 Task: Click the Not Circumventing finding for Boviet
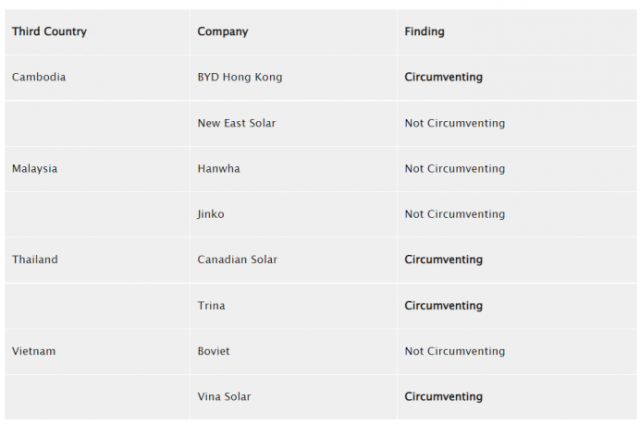point(454,351)
